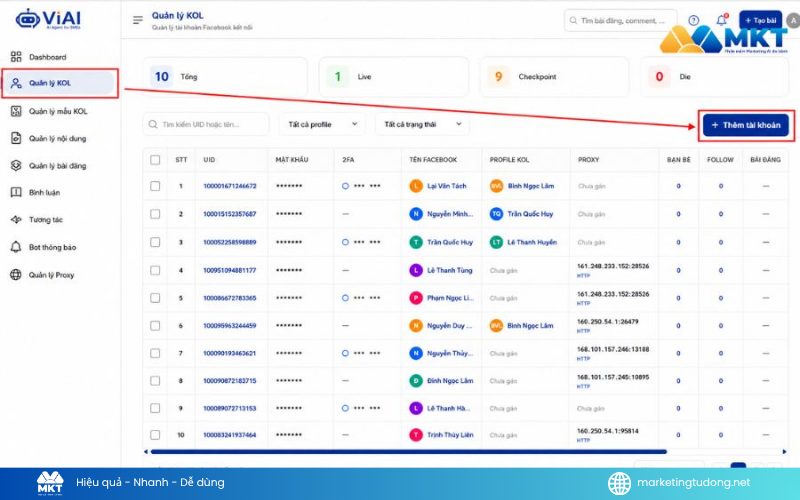Click the horizontal table scrollbar
Viewport: 800px width, 500px height.
pos(409,452)
